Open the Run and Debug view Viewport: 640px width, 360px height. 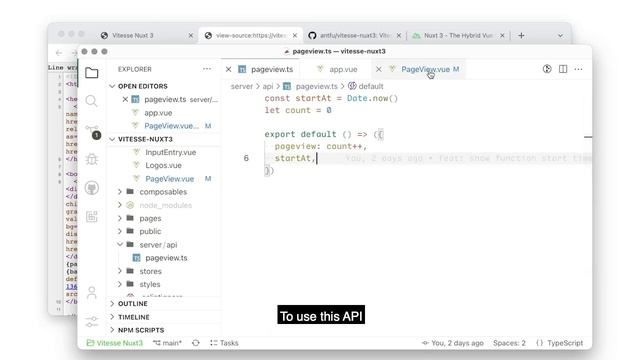92,159
